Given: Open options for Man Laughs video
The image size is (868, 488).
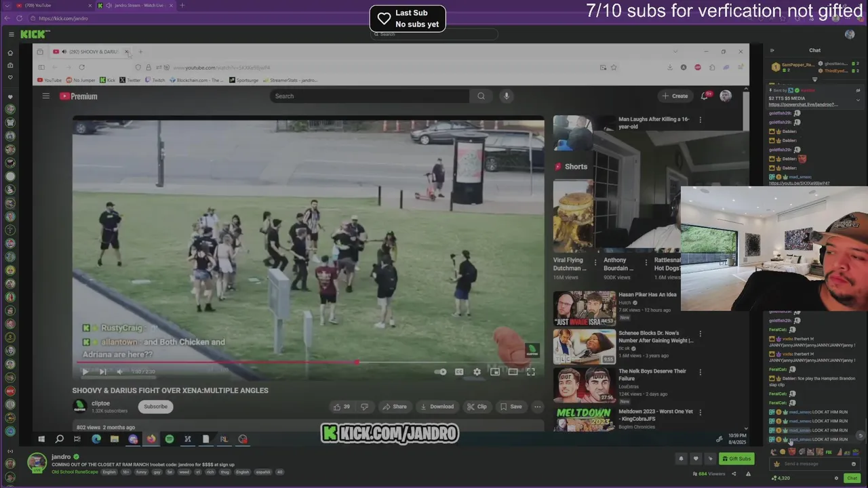Looking at the screenshot, I should pos(701,120).
